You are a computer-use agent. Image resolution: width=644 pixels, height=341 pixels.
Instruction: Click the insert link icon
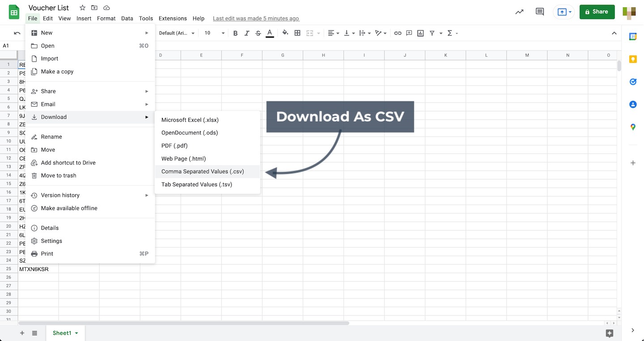[x=397, y=33]
